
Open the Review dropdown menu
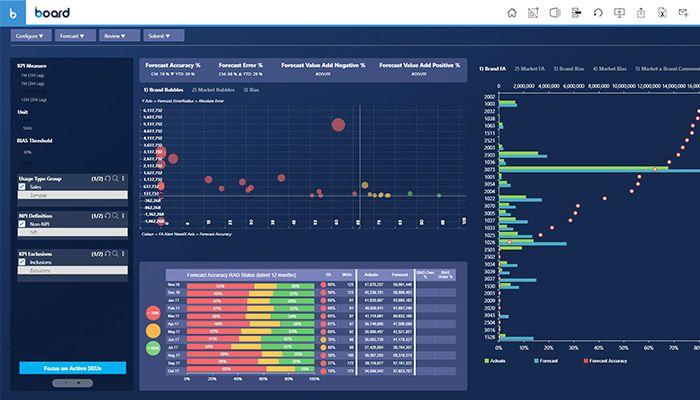119,36
